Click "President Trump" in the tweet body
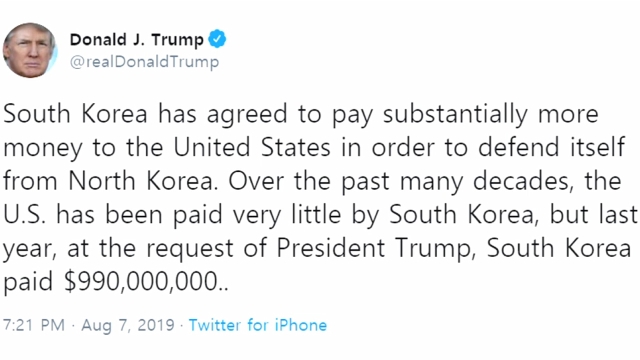Viewport: 640px width, 360px height. point(373,248)
